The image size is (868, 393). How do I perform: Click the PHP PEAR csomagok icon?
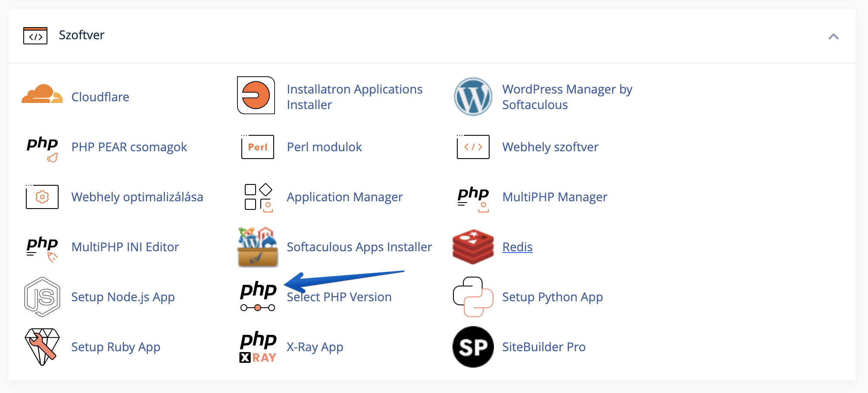(42, 149)
